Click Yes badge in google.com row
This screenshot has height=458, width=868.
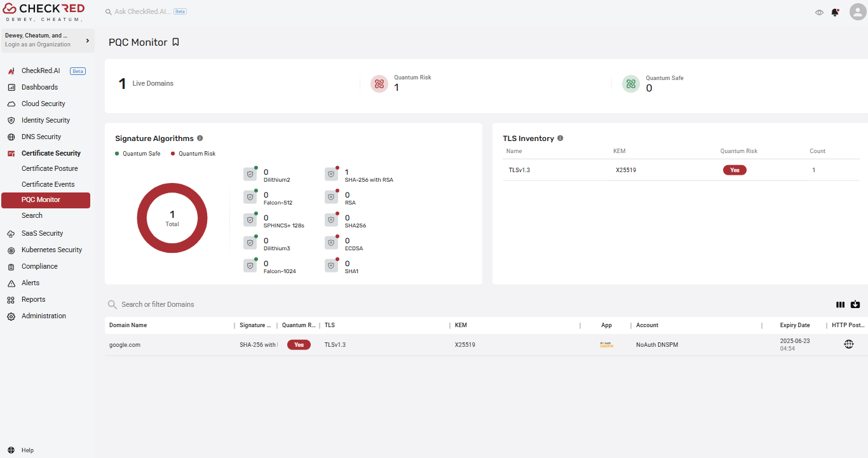pyautogui.click(x=299, y=345)
